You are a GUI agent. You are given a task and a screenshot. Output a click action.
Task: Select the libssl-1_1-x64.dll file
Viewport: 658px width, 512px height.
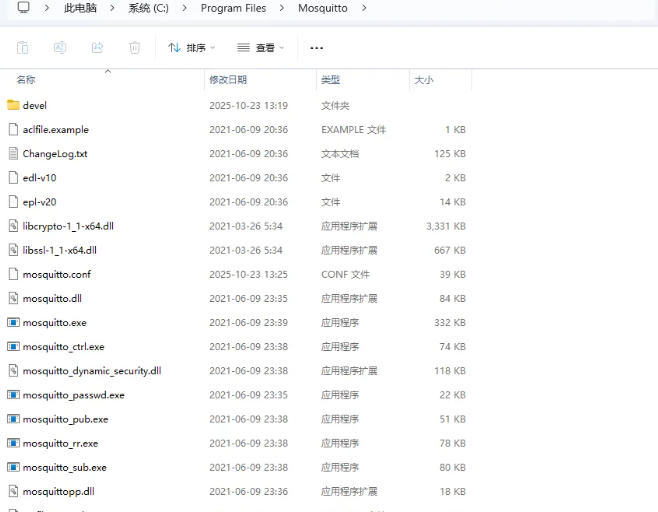[59, 250]
